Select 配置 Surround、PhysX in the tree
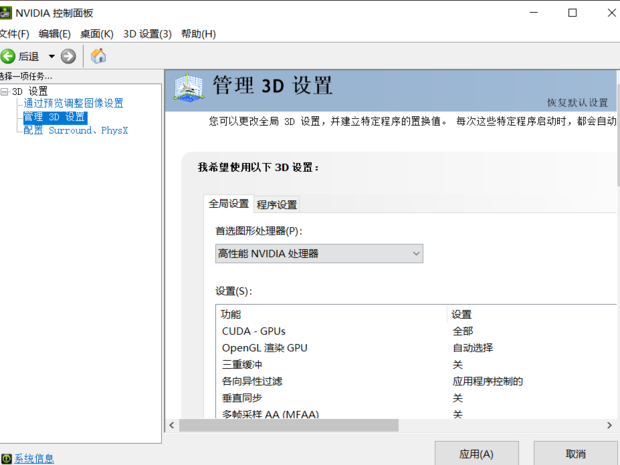This screenshot has height=465, width=620. pyautogui.click(x=76, y=130)
